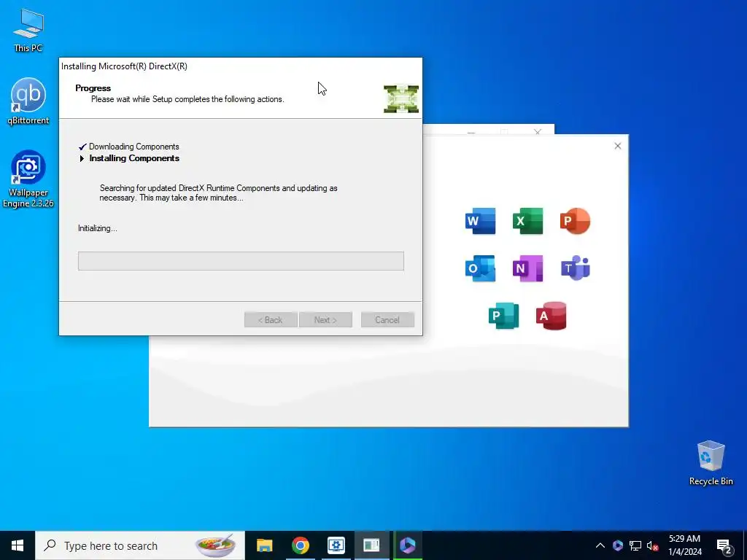Click the PowerPoint icon in Office splash
This screenshot has height=560, width=747.
pos(575,221)
